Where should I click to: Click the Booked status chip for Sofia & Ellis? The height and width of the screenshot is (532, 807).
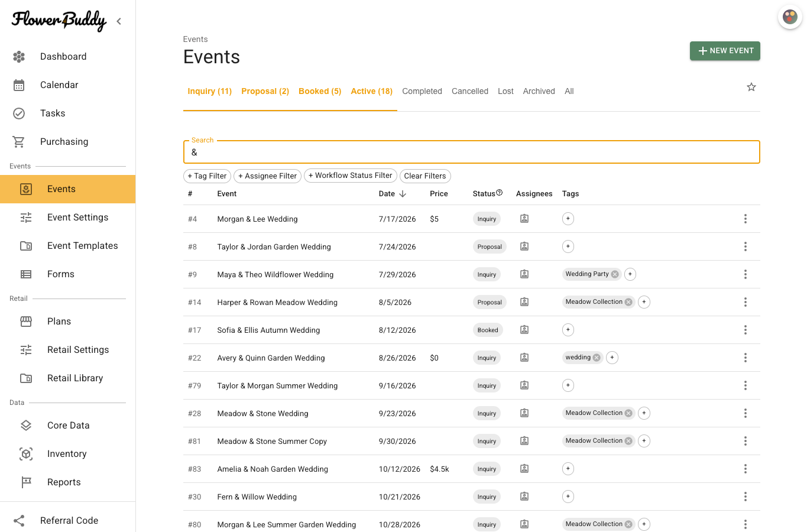(488, 330)
